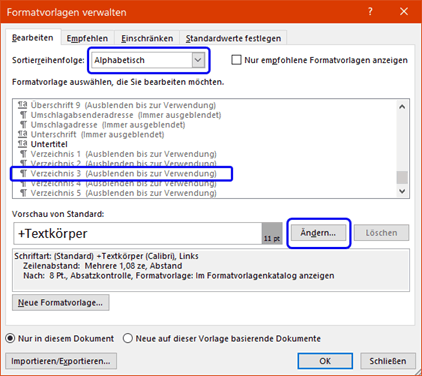Click the Ändern... button
This screenshot has width=422, height=376.
pyautogui.click(x=318, y=233)
